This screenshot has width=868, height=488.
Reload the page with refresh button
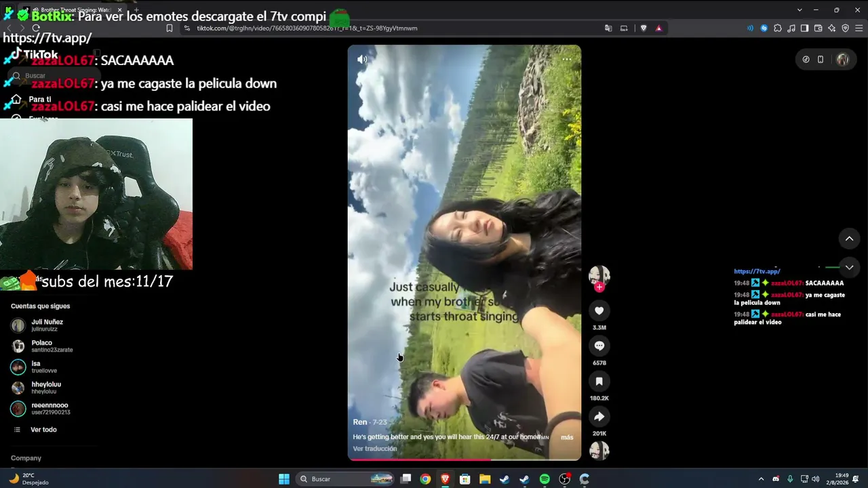pos(36,28)
